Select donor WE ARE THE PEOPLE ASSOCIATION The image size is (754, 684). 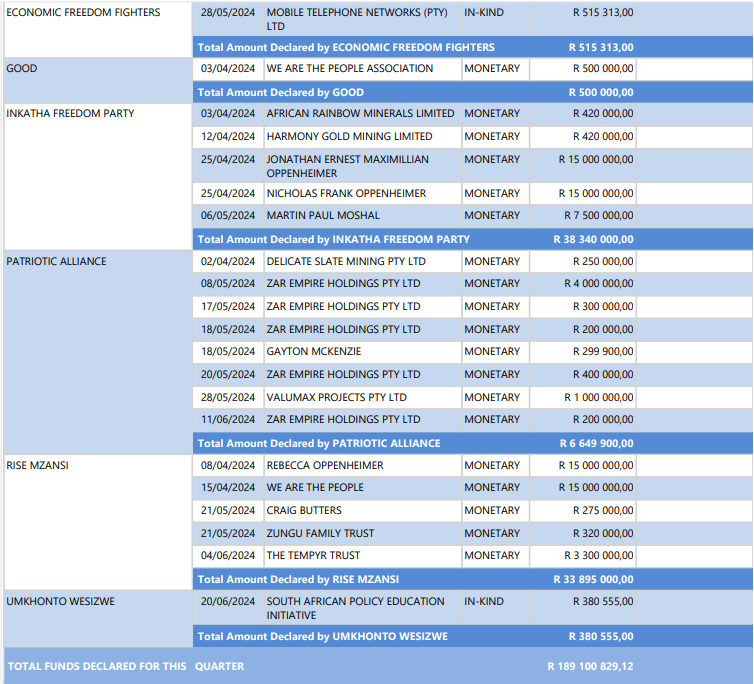pyautogui.click(x=350, y=68)
